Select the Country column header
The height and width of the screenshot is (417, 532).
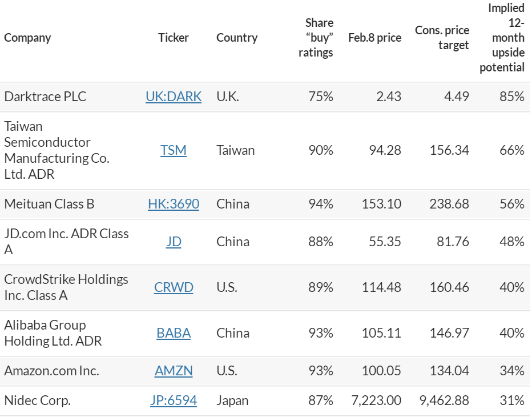tap(237, 38)
